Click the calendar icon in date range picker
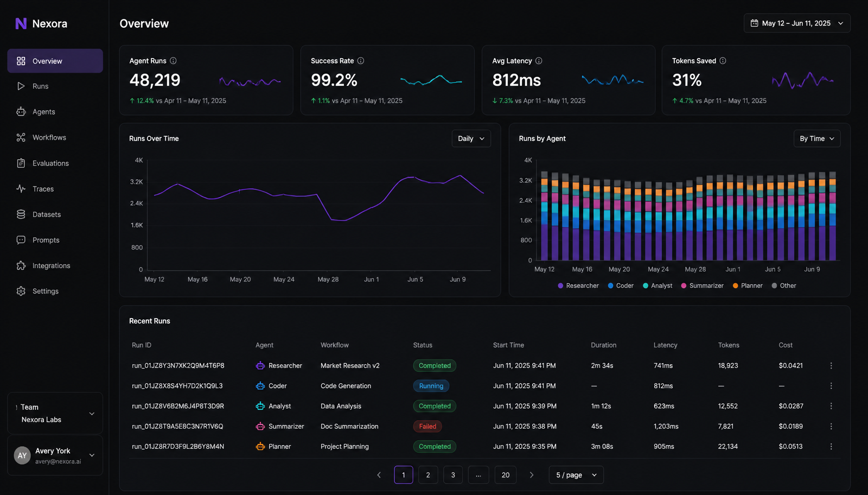868x495 pixels. [x=754, y=23]
